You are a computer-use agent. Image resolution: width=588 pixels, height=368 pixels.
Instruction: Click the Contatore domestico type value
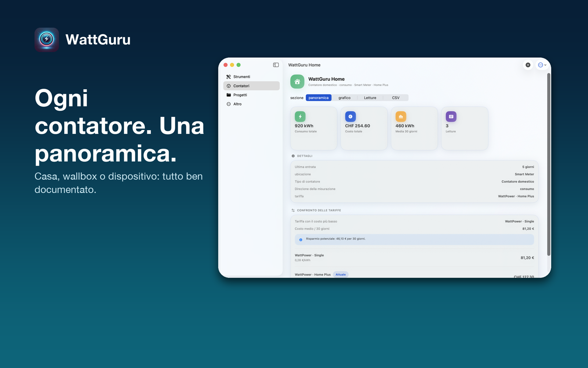pos(517,182)
